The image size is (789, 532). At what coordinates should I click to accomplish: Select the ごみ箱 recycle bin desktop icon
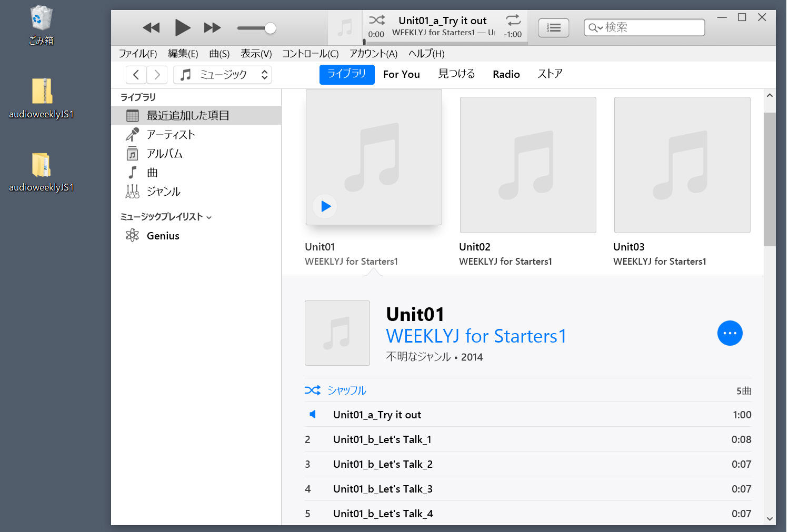tap(41, 25)
